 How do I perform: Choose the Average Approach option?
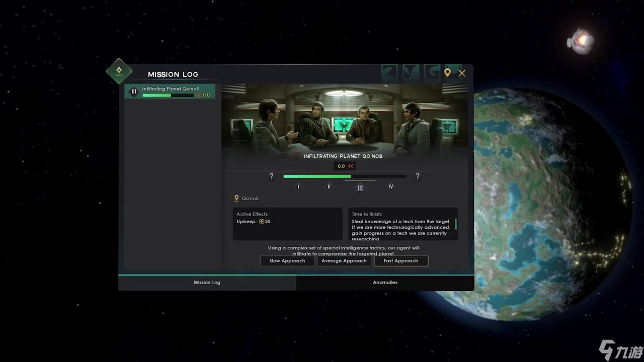[344, 261]
